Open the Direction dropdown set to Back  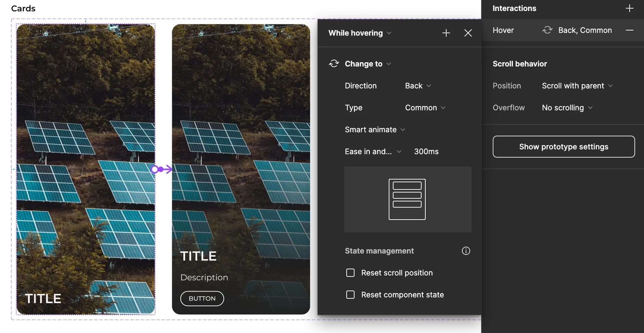point(418,86)
